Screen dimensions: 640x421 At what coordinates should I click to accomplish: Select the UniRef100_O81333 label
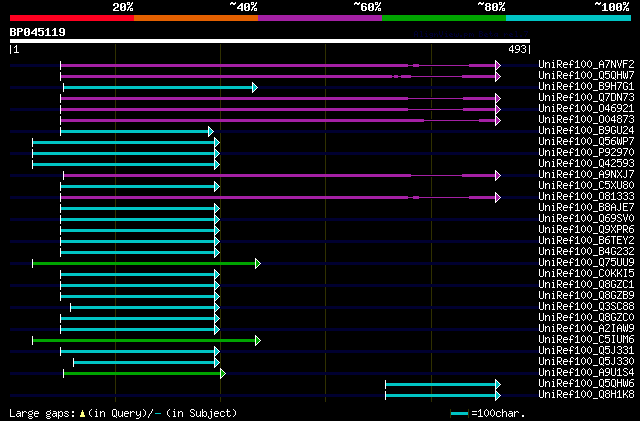pyautogui.click(x=586, y=197)
